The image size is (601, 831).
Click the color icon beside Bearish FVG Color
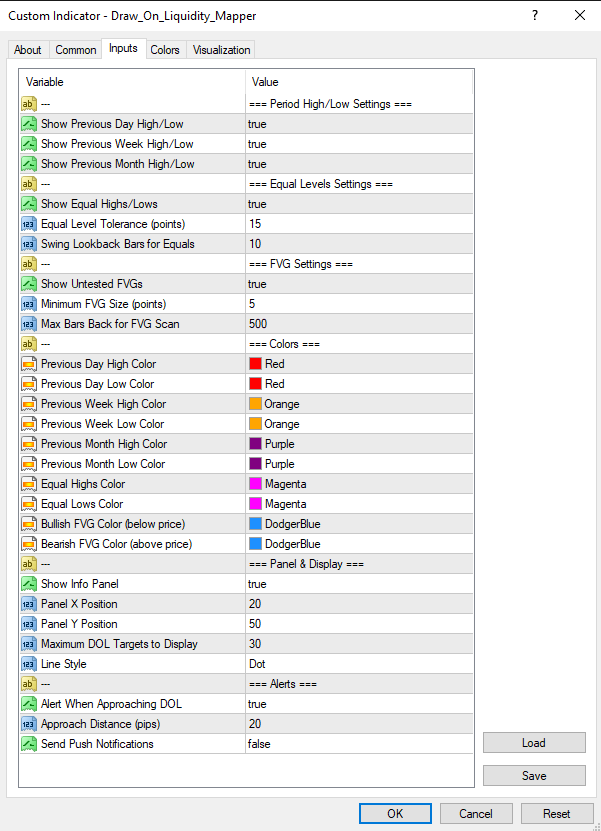tap(29, 544)
